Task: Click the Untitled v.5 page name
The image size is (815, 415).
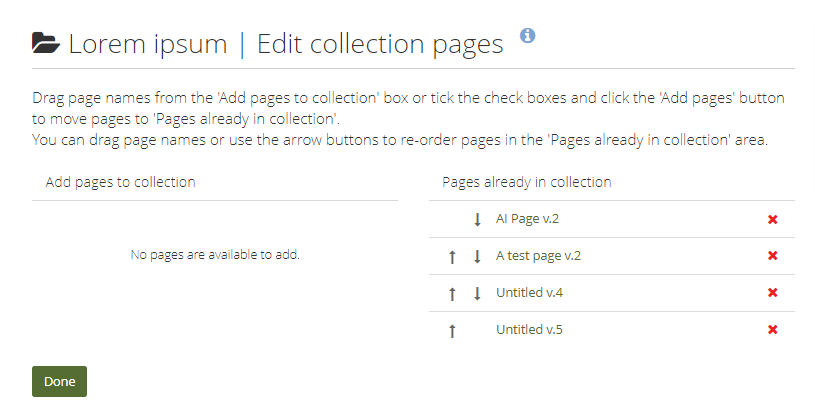Action: (529, 329)
